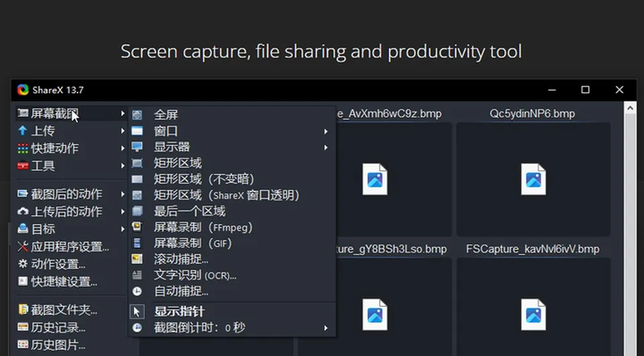Screen dimensions: 644x356
Task: Click the ShareX logo in title bar
Action: pyautogui.click(x=23, y=89)
